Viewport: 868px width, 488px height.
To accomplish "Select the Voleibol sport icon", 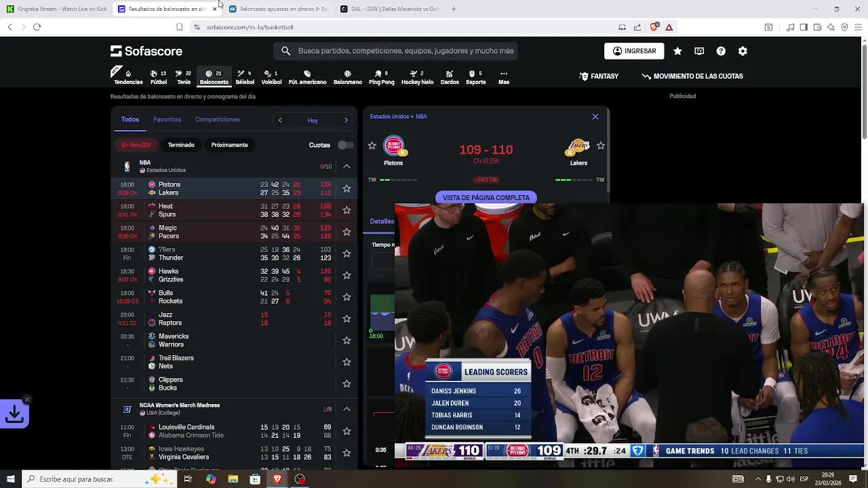I will pyautogui.click(x=271, y=77).
